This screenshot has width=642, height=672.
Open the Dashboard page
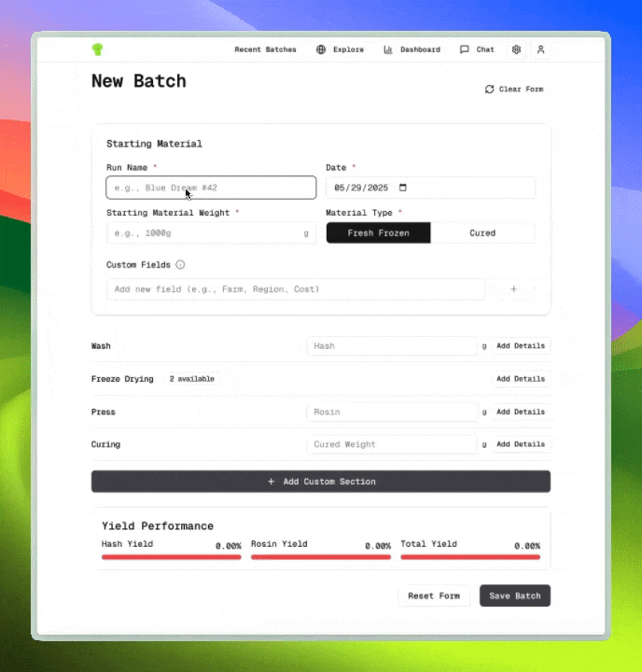point(412,49)
